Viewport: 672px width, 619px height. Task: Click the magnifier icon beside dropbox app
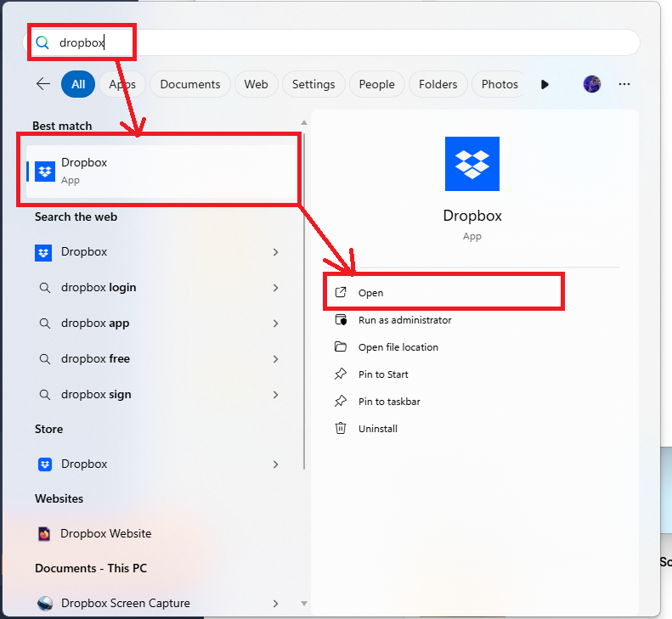[x=44, y=323]
